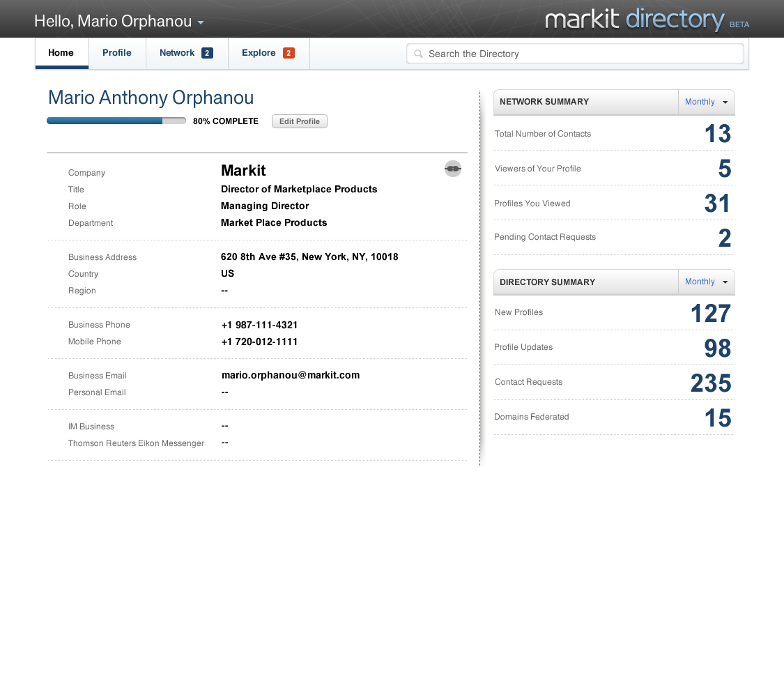Click Total Number of Contacts count 13

click(718, 134)
